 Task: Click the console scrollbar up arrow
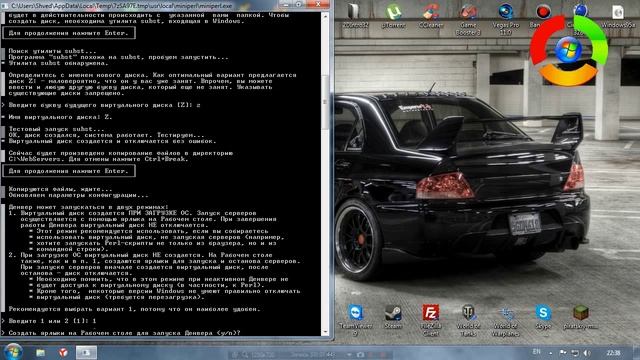click(x=325, y=16)
